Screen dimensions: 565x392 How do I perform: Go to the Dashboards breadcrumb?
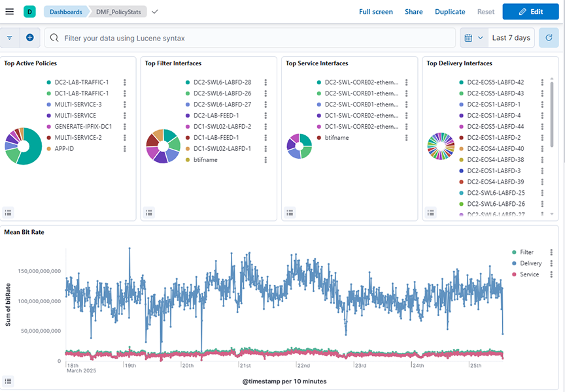(65, 12)
